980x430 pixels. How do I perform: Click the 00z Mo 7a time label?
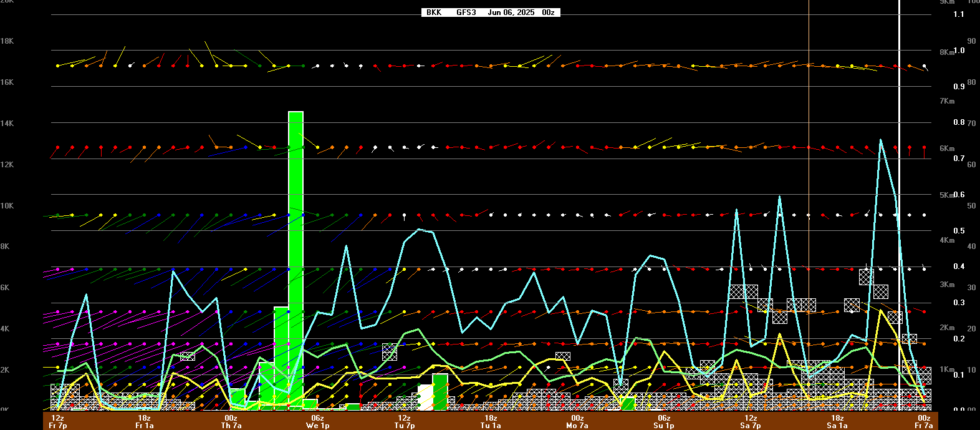click(x=578, y=422)
